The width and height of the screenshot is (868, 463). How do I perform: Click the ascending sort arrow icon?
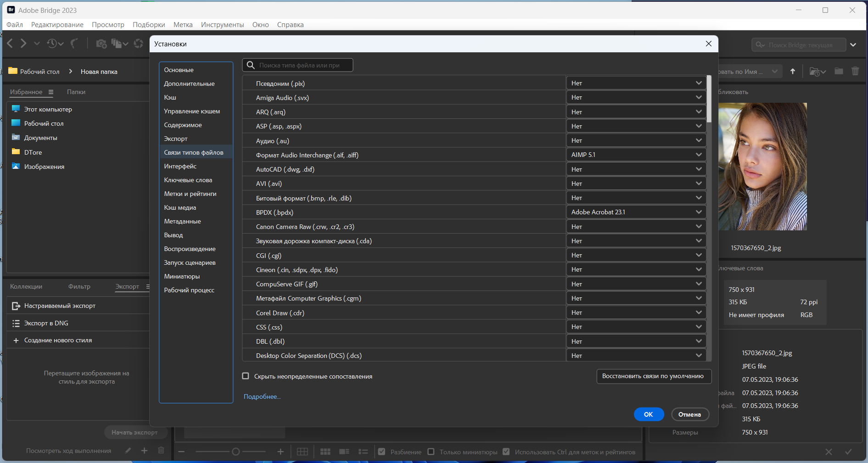coord(793,71)
